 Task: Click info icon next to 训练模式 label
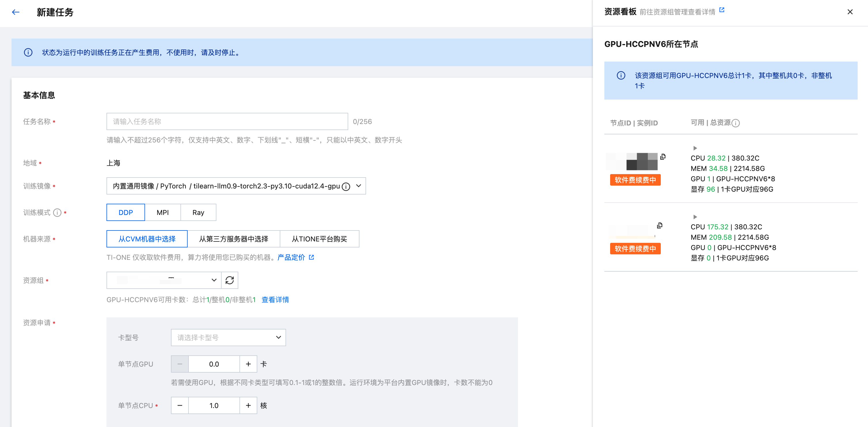click(x=58, y=212)
